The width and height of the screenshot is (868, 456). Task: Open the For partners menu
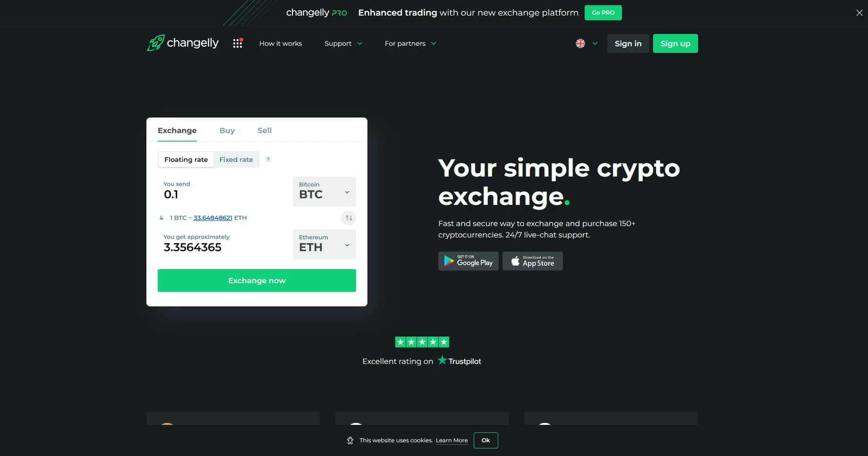pos(410,43)
